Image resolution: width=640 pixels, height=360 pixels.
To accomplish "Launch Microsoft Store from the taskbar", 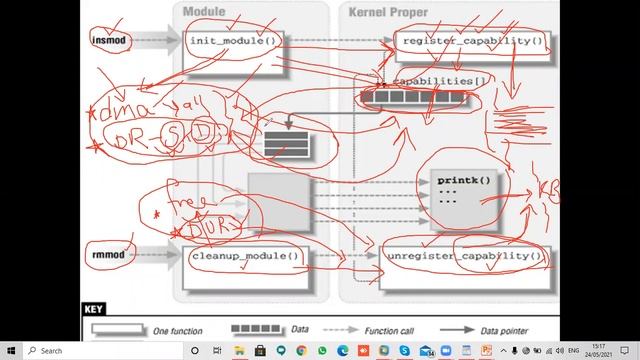I will pyautogui.click(x=260, y=351).
